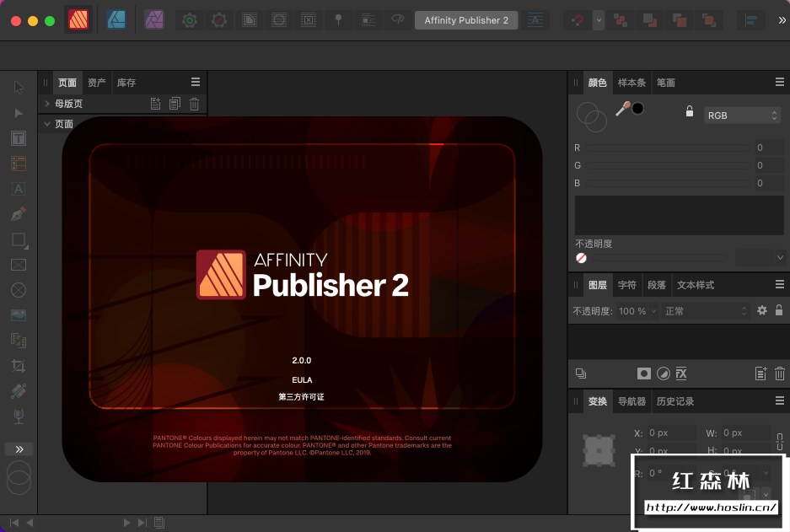The height and width of the screenshot is (532, 790).
Task: Select the Pen tool
Action: coord(18,214)
